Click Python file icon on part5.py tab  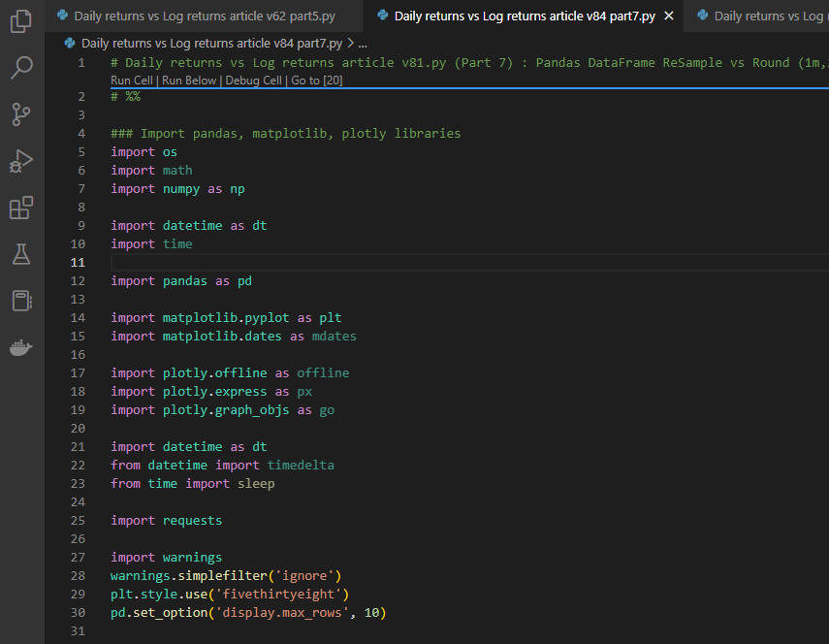(62, 16)
